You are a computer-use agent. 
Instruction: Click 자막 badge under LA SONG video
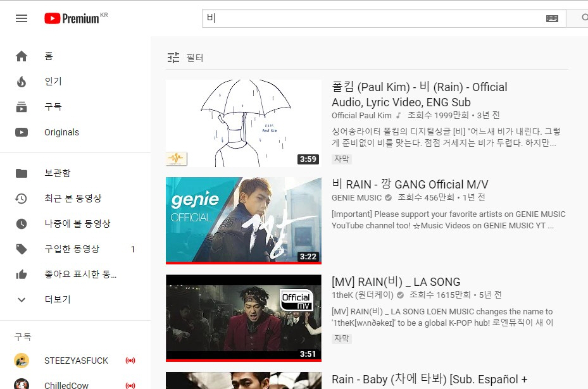coord(342,338)
